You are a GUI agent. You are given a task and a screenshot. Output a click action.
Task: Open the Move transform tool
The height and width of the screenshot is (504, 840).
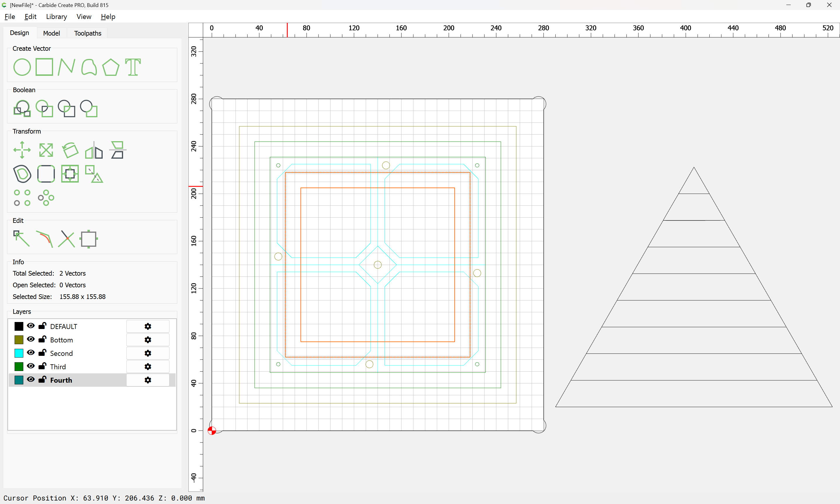[22, 150]
